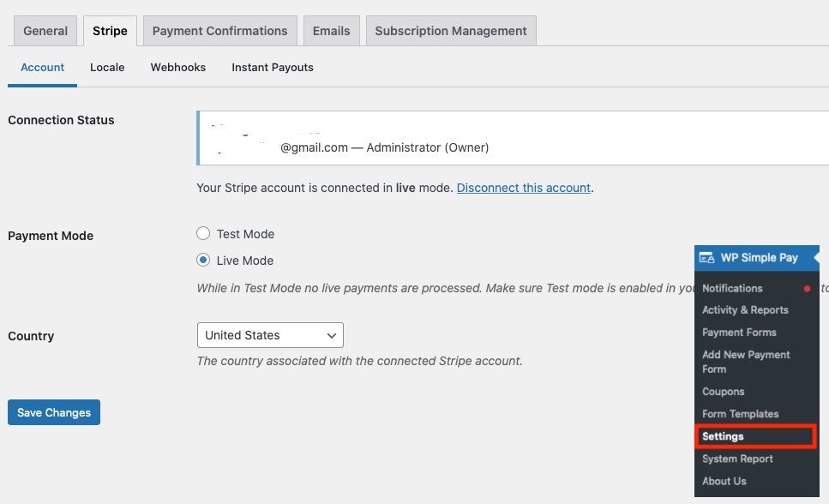
Task: Click the red Notifications indicator dot
Action: [807, 289]
